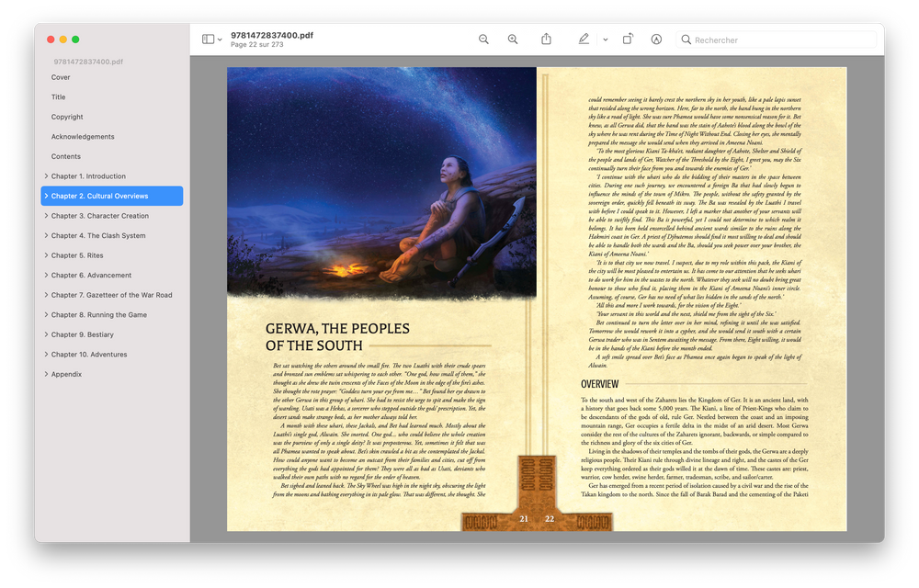
Task: Go to Cover in table of contents
Action: coord(61,77)
